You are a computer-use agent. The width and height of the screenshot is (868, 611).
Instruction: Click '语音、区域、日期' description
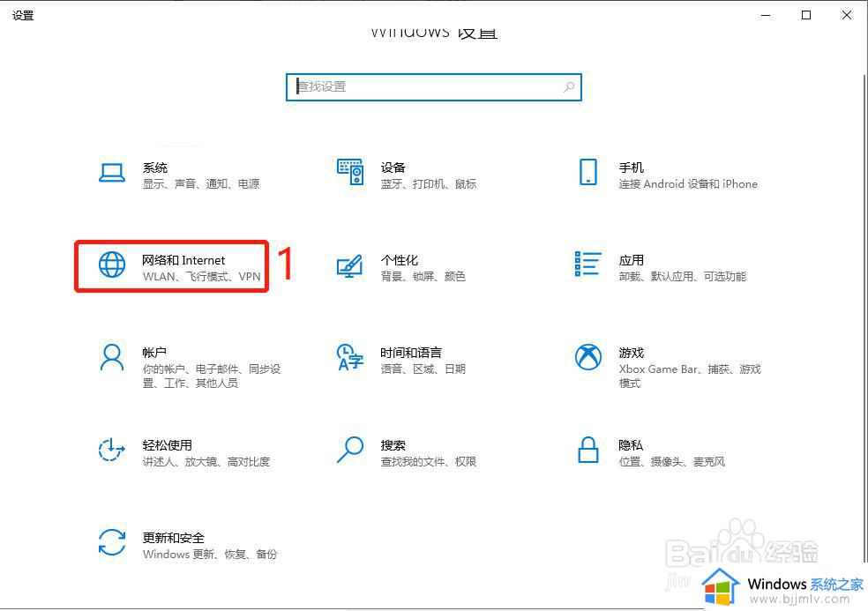(x=423, y=369)
